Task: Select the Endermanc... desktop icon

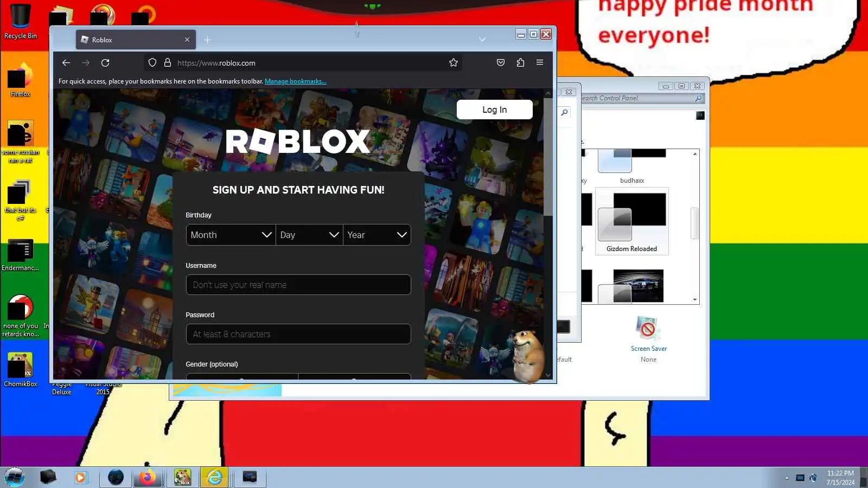Action: point(21,255)
